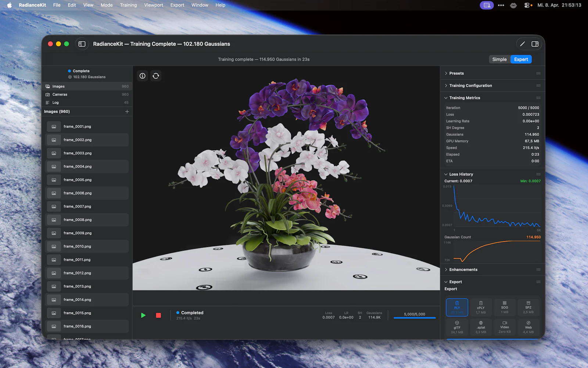Viewport: 588px width, 368px height.
Task: Switch to Expert mode
Action: tap(521, 59)
